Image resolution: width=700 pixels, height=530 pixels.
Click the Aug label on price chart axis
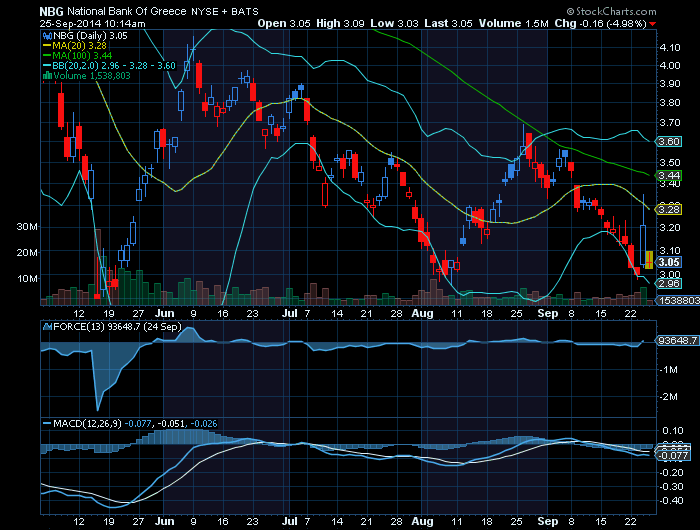click(x=422, y=313)
